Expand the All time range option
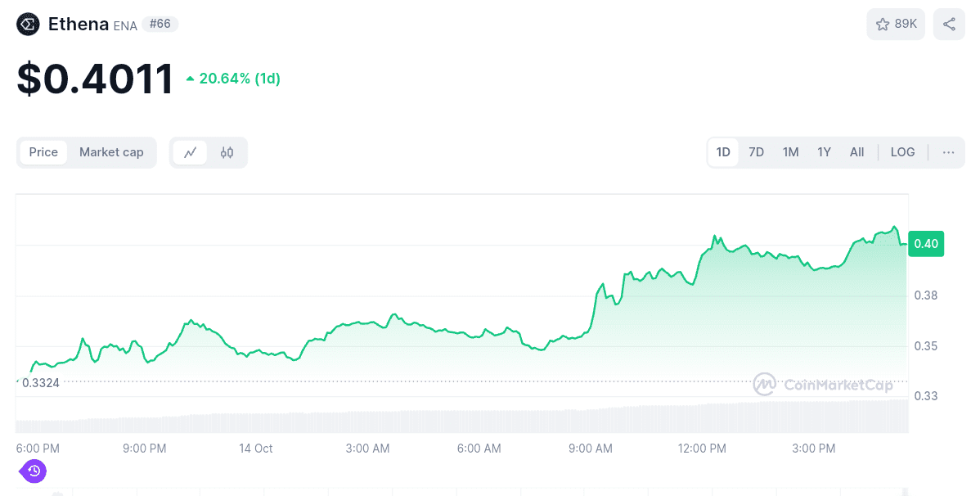The height and width of the screenshot is (496, 980). pos(856,151)
